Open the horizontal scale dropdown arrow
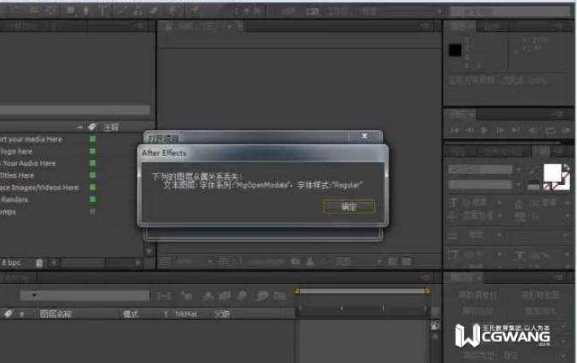577x363 pixels. click(x=568, y=254)
